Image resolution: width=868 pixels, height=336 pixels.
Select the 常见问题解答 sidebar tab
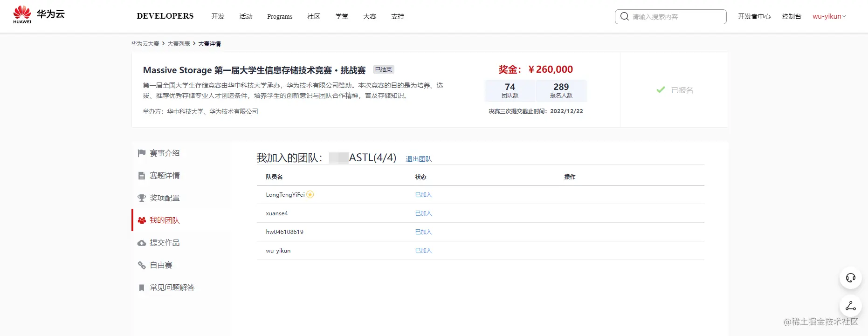pos(182,288)
